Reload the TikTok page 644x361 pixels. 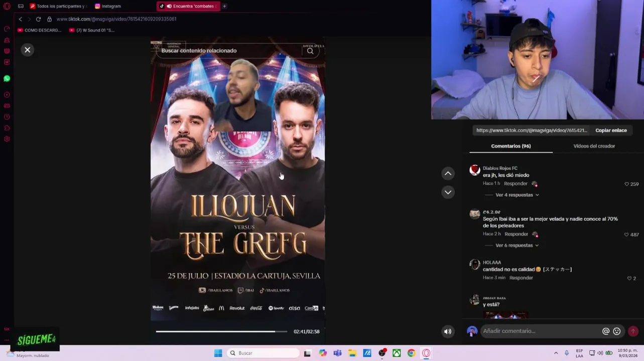pyautogui.click(x=38, y=19)
